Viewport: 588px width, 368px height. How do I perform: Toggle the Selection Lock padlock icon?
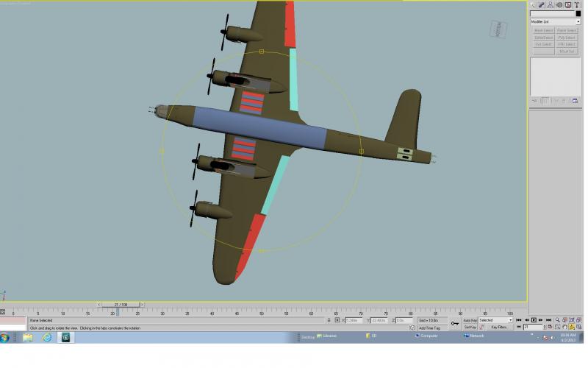pyautogui.click(x=329, y=320)
